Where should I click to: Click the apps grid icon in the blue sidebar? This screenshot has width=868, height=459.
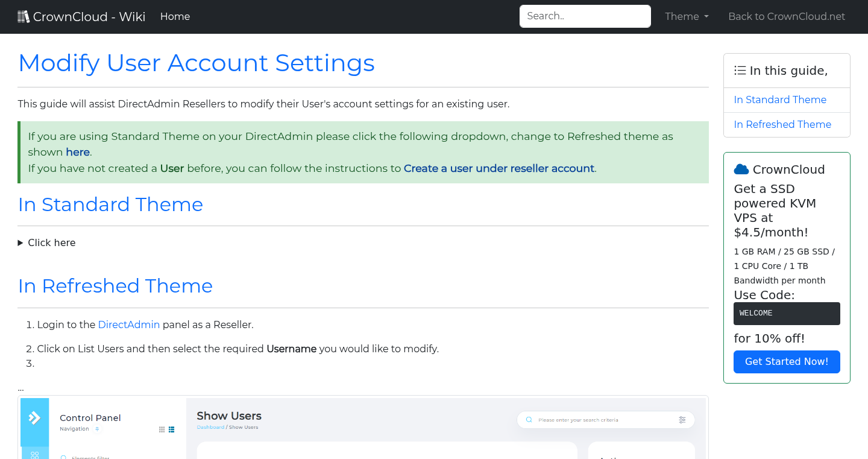34,454
